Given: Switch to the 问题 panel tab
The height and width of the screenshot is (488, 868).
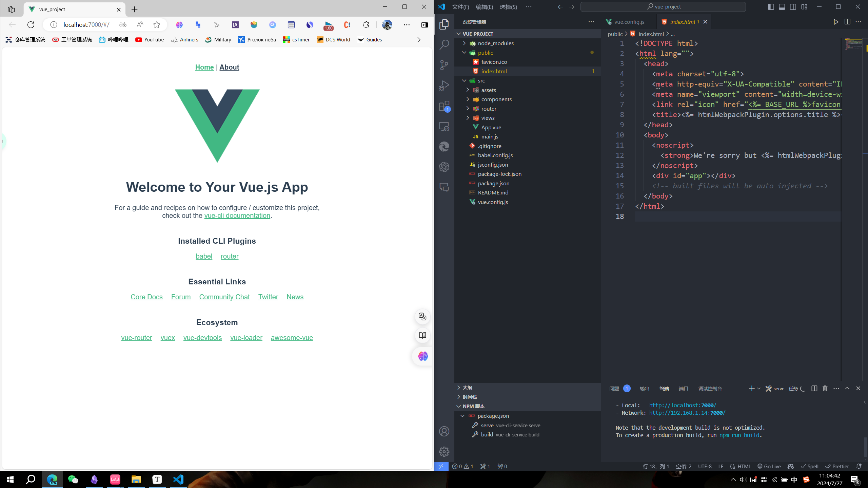Looking at the screenshot, I should pyautogui.click(x=619, y=389).
